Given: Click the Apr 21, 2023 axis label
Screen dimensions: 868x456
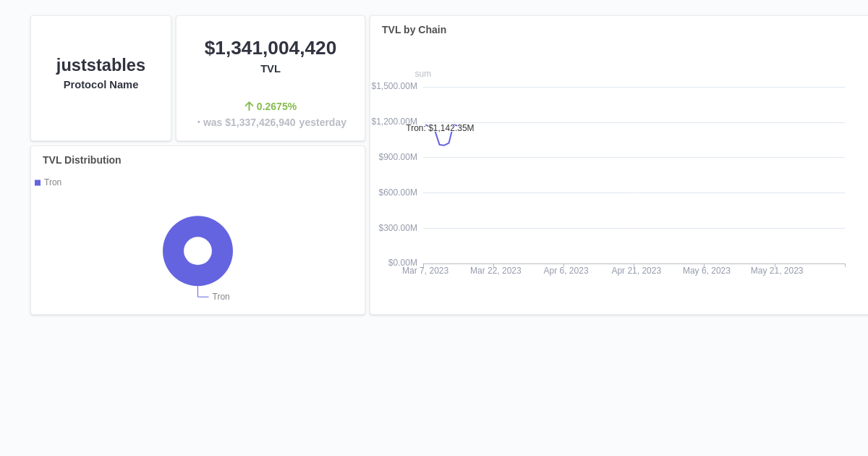Looking at the screenshot, I should pos(637,270).
